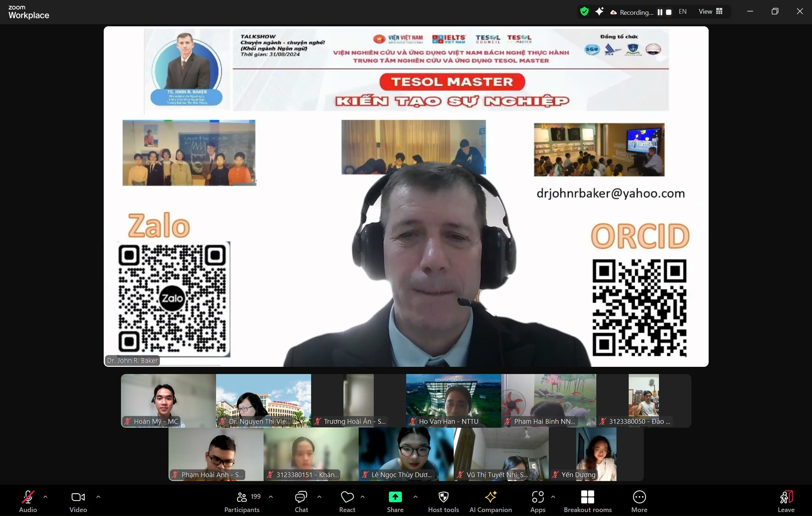
Task: Expand the Share options arrow
Action: [x=416, y=497]
